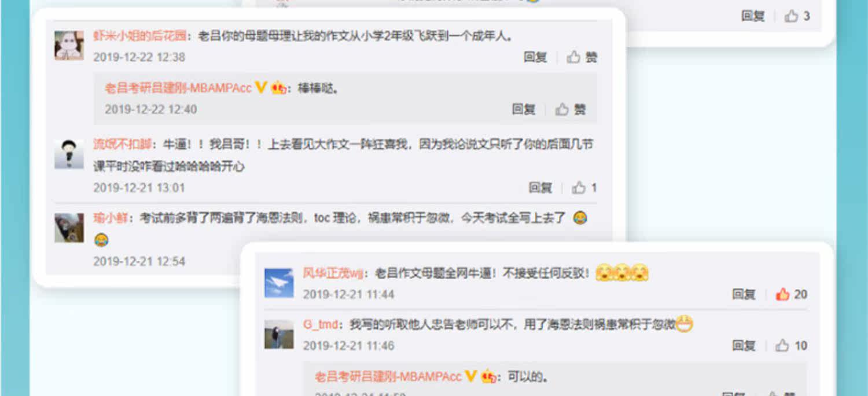Image resolution: width=868 pixels, height=396 pixels.
Task: Click thumbs-up icon showing 3 likes
Action: [791, 16]
